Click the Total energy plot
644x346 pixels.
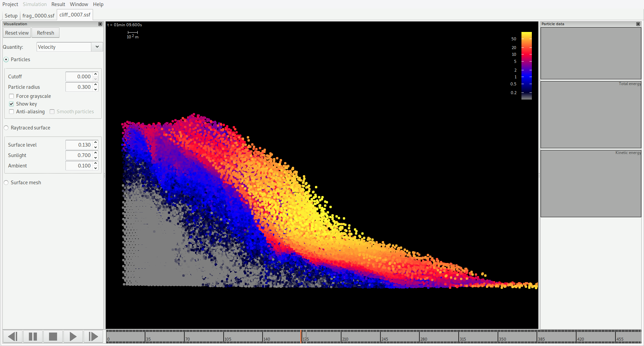click(591, 115)
